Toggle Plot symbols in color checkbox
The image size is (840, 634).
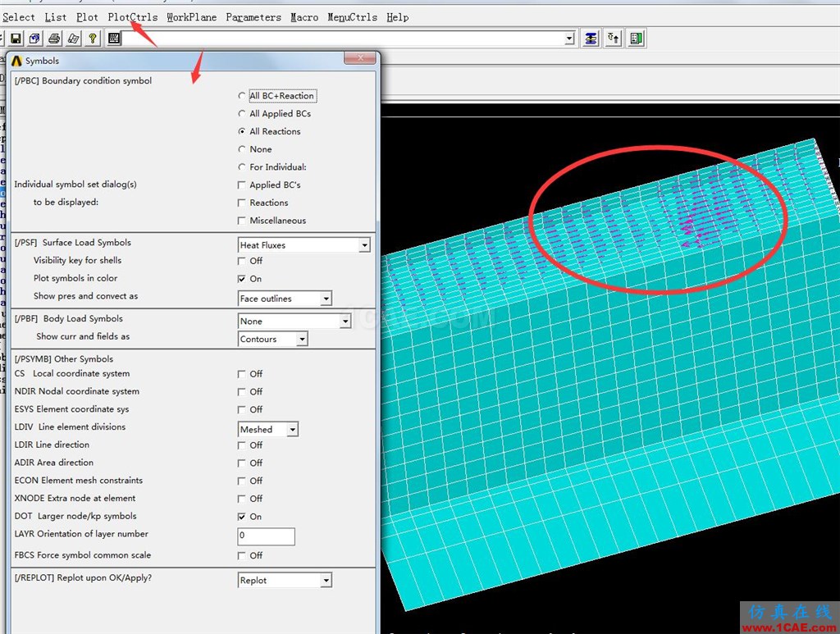[242, 279]
